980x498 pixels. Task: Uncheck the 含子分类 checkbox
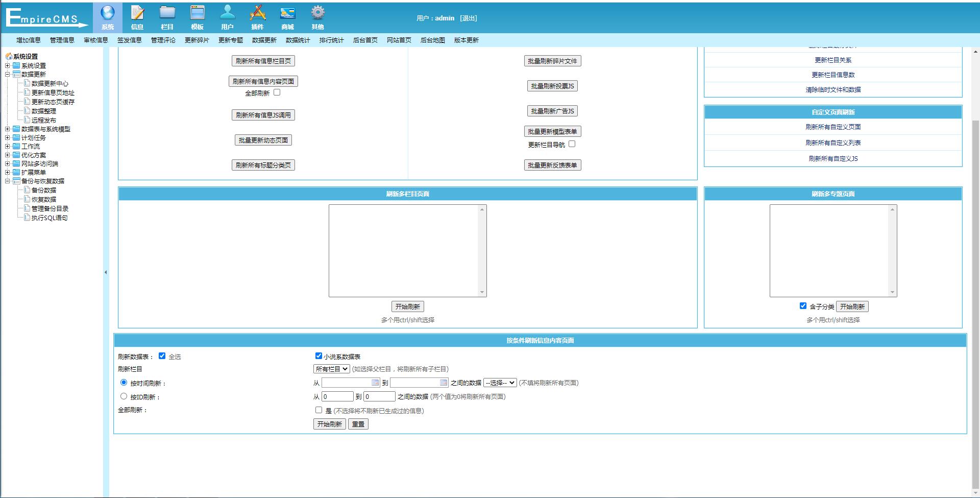pos(803,305)
